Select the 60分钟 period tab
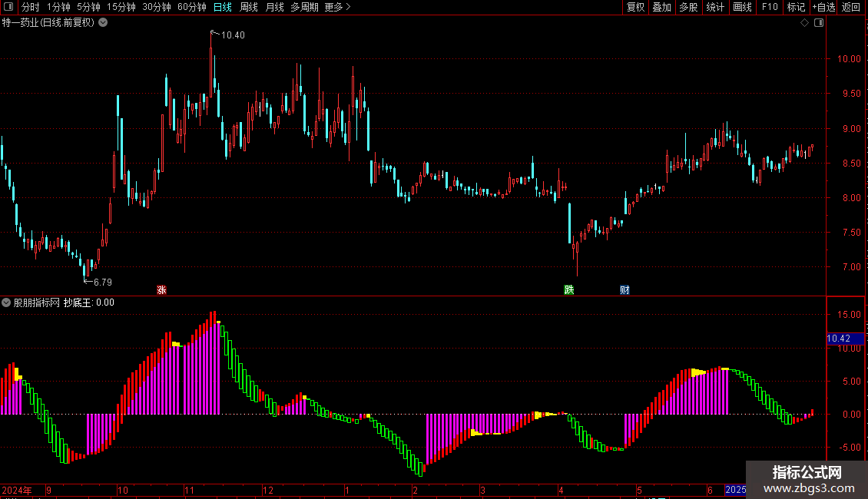Image resolution: width=868 pixels, height=499 pixels. (192, 7)
